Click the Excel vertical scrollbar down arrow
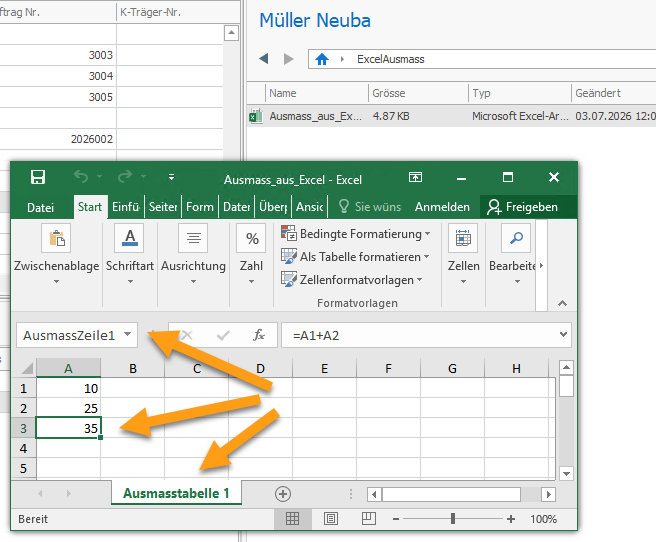 (566, 474)
